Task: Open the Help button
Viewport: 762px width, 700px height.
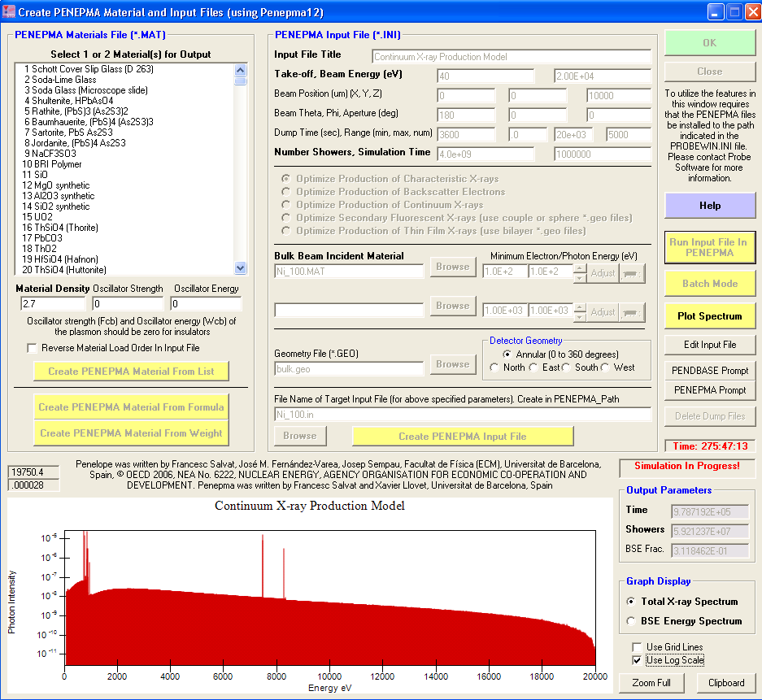Action: 710,206
